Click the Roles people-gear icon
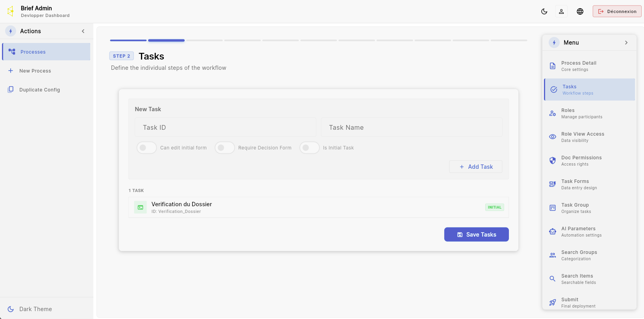The image size is (644, 319). [x=553, y=113]
